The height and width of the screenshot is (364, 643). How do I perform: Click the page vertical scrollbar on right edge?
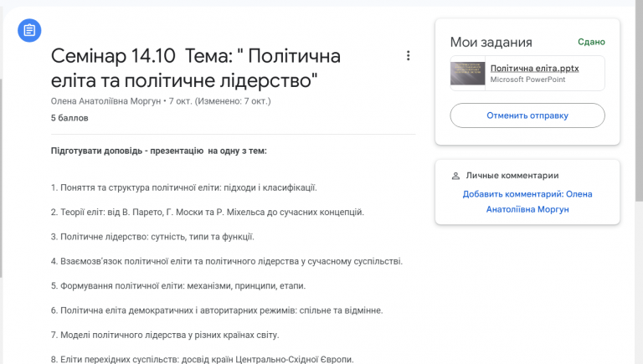pyautogui.click(x=640, y=102)
